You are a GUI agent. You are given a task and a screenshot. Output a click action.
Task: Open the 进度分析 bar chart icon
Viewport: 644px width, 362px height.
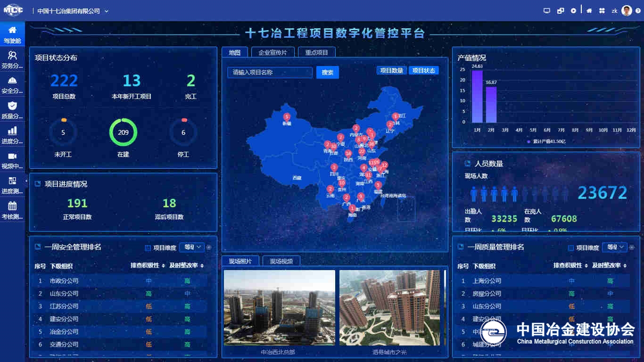coord(12,131)
